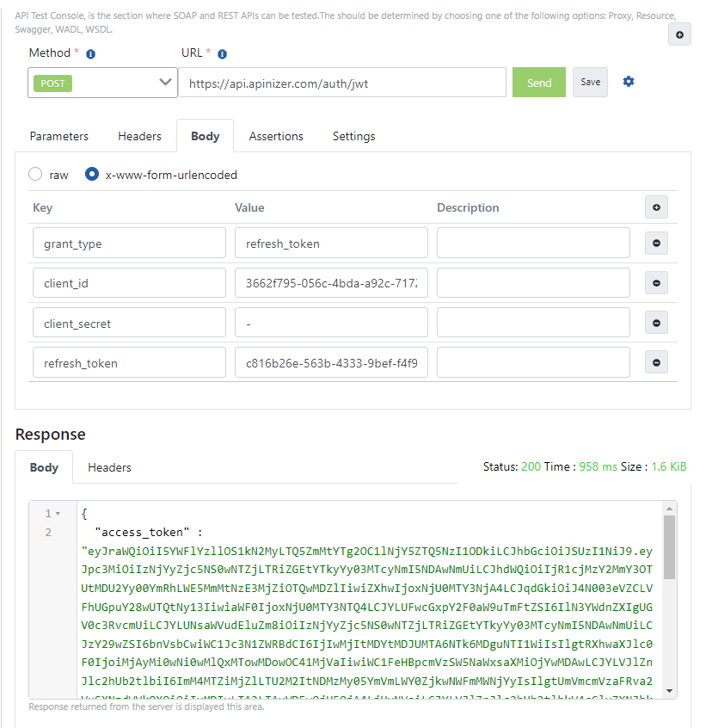Click add row plus icon in Description header

(x=656, y=207)
